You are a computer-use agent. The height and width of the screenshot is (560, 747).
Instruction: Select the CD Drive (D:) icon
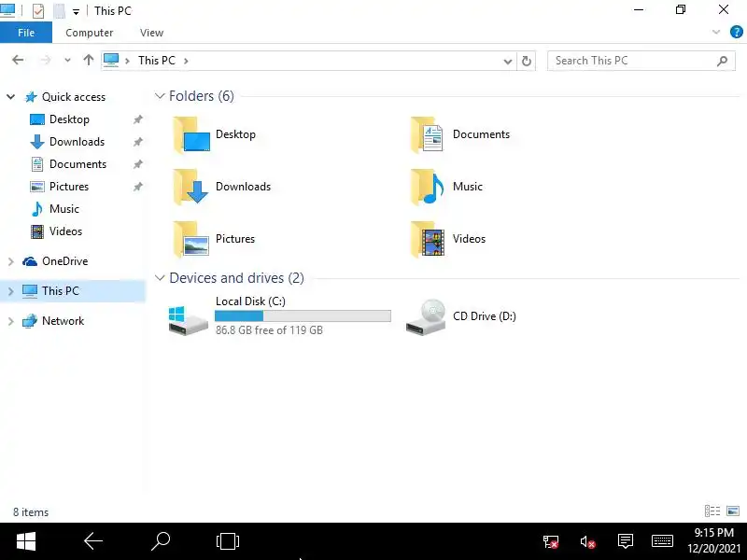(426, 316)
